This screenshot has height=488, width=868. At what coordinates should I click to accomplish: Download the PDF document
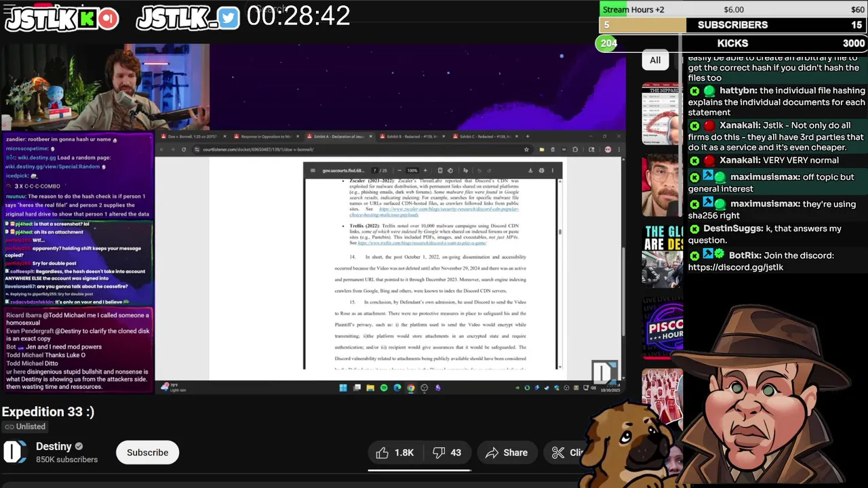coord(530,170)
